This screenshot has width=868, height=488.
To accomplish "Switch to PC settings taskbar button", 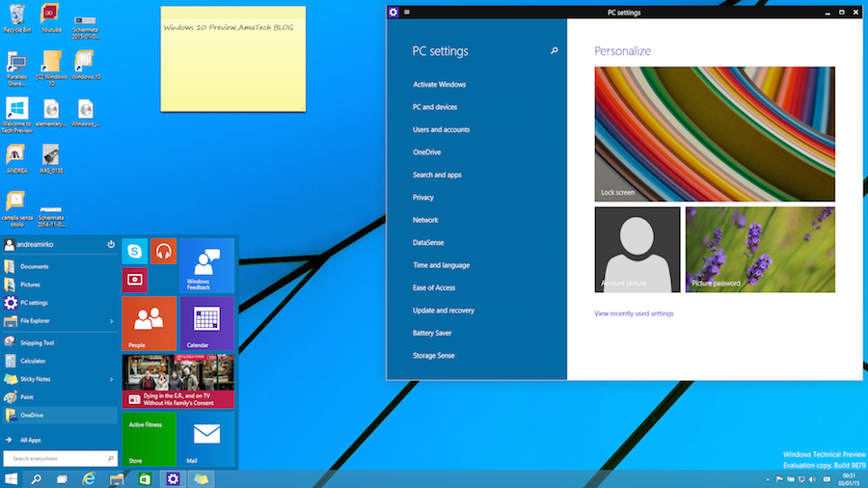I will (x=173, y=479).
